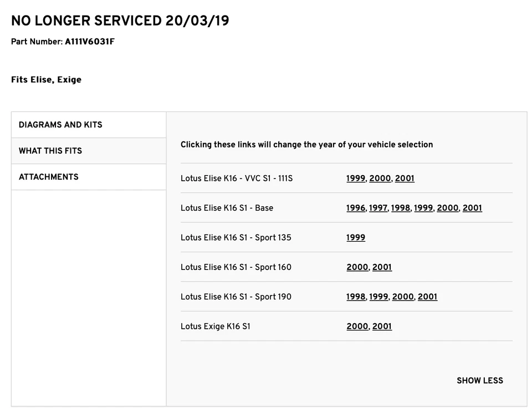Choose 2001 for Elise Sport 160

pyautogui.click(x=382, y=267)
